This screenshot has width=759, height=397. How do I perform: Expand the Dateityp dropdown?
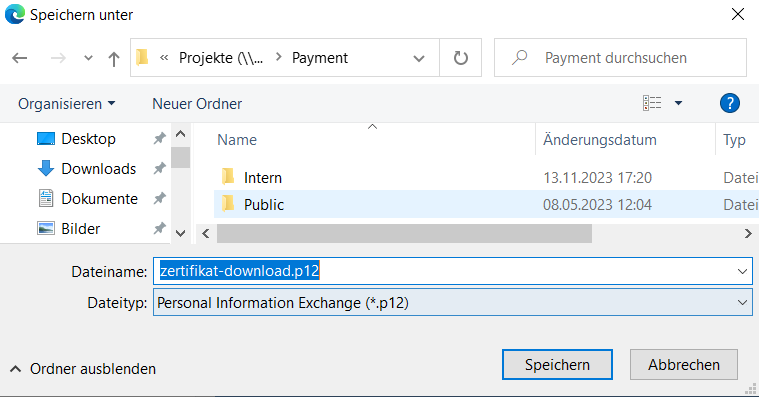pyautogui.click(x=742, y=303)
